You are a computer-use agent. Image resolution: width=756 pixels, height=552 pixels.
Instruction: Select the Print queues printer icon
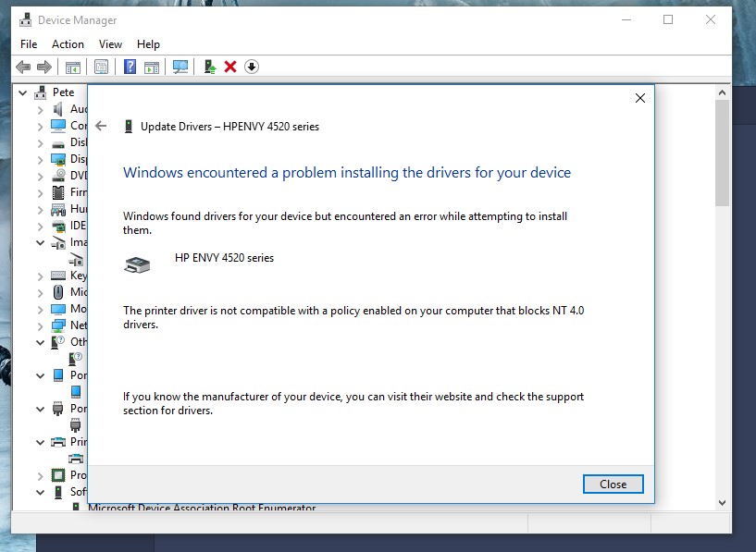tap(58, 442)
